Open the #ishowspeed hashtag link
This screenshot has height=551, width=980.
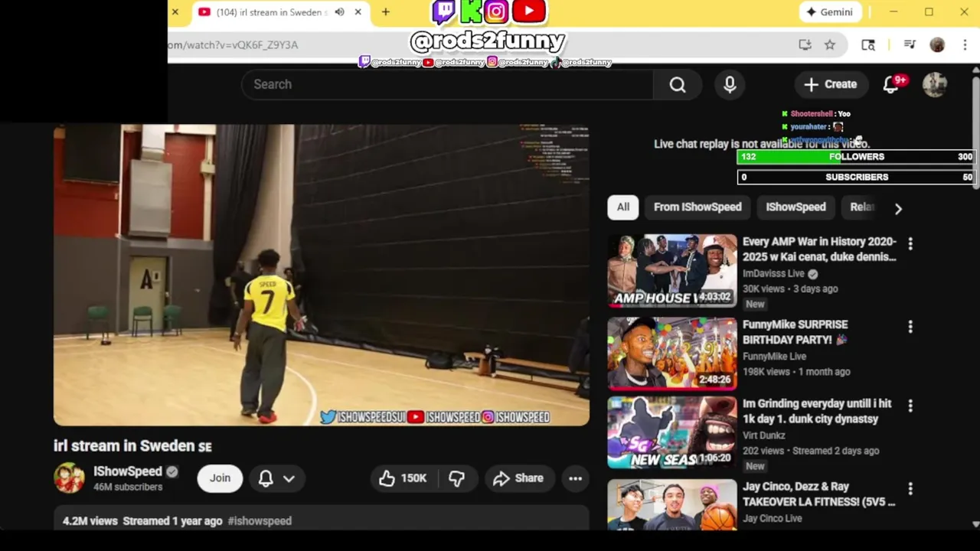[260, 521]
